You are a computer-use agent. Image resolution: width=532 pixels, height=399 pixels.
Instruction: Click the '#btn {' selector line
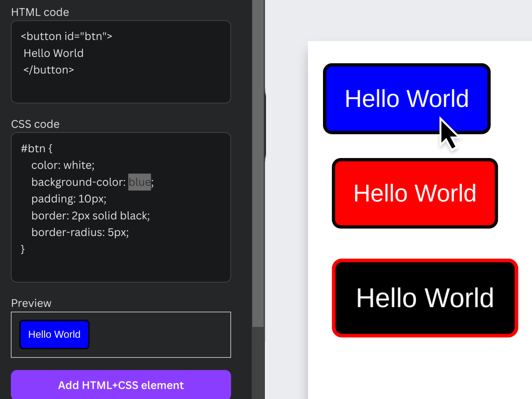click(x=37, y=148)
